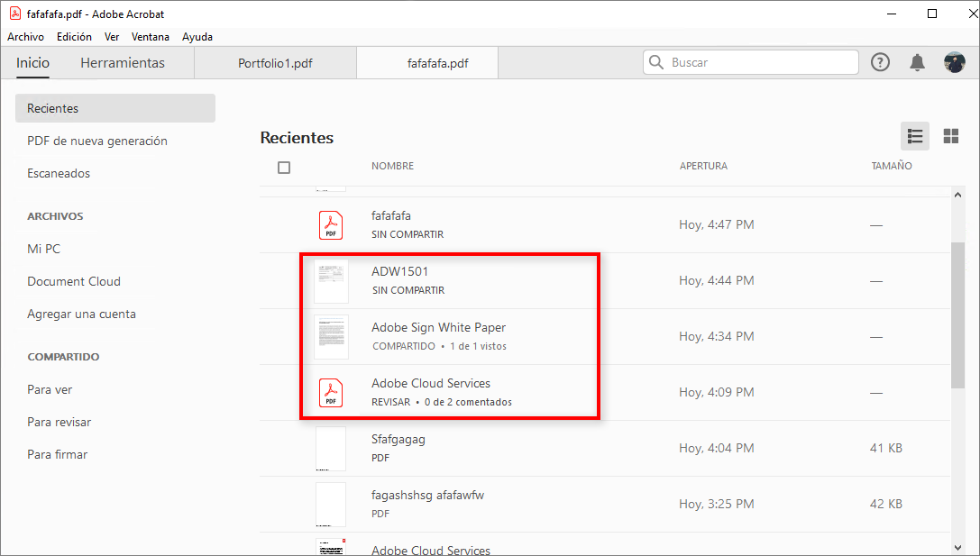
Task: Click the Hoy, 4:09 PM opening time
Action: click(716, 392)
